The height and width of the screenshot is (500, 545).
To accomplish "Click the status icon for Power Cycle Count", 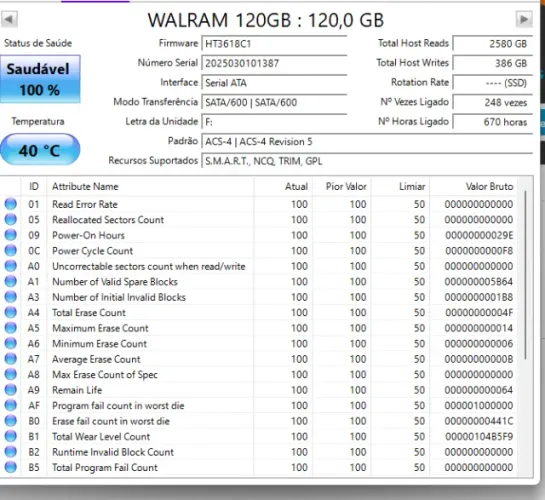I will click(11, 251).
